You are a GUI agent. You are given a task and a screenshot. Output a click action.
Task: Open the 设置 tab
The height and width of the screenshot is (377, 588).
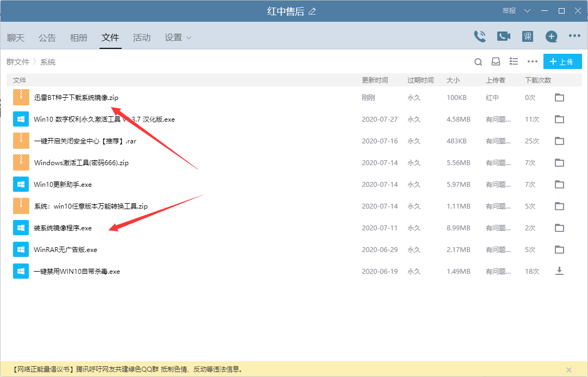(173, 38)
